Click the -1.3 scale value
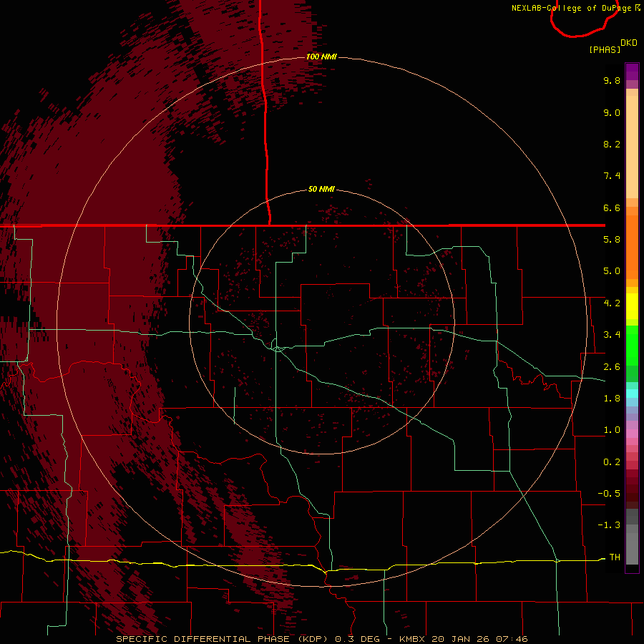The width and height of the screenshot is (644, 644). coord(609,525)
